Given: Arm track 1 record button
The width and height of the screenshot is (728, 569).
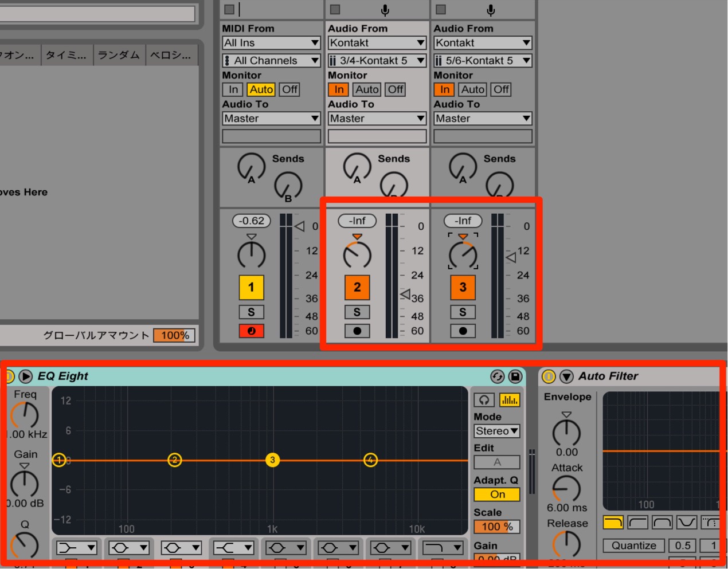Looking at the screenshot, I should pyautogui.click(x=251, y=331).
